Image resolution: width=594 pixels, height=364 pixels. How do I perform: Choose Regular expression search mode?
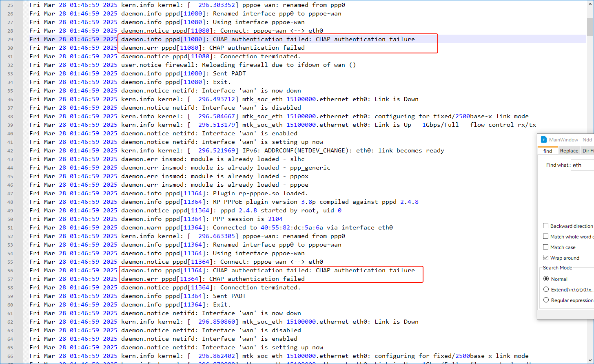(546, 300)
